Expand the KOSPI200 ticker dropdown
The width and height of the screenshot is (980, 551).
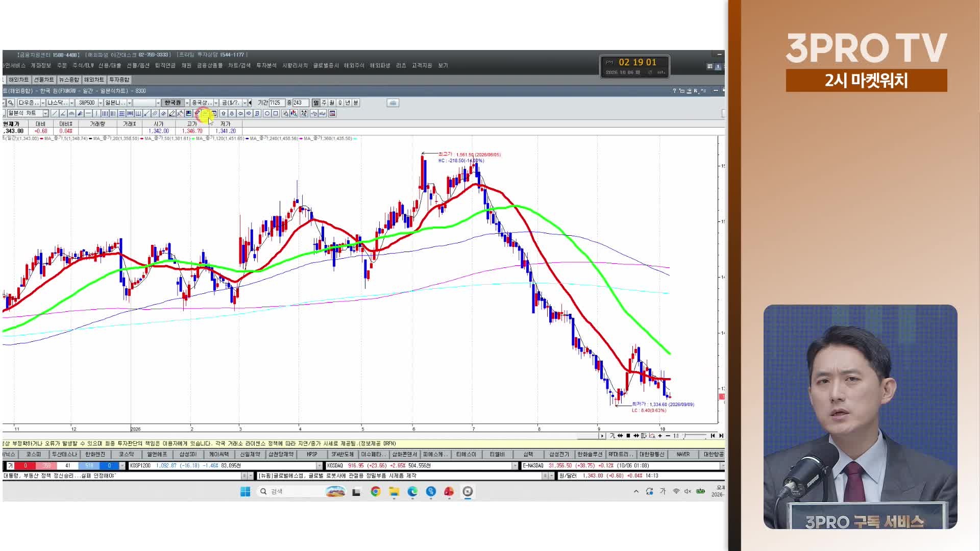coord(320,466)
